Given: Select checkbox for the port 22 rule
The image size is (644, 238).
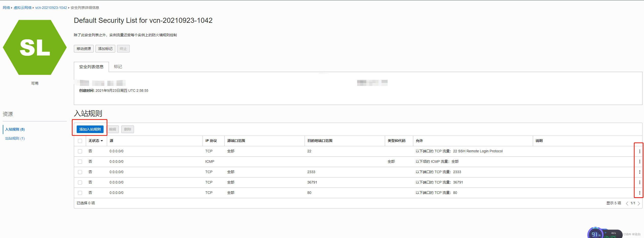Looking at the screenshot, I should [x=80, y=151].
